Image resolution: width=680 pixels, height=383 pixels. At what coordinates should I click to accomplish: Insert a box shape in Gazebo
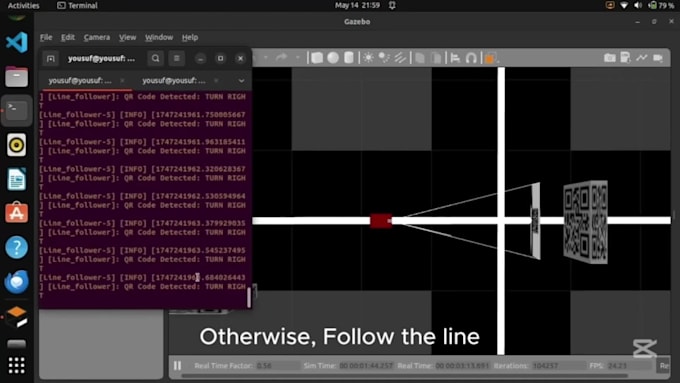pyautogui.click(x=317, y=58)
